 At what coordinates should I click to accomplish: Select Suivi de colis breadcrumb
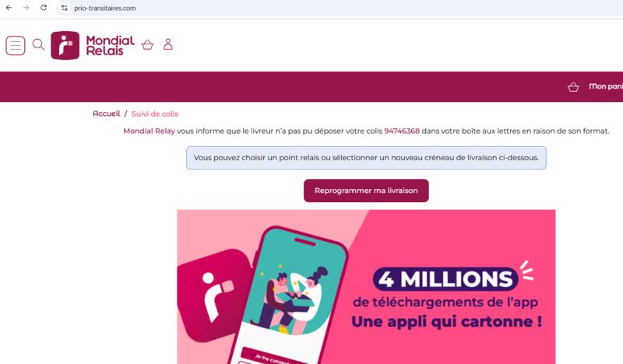coord(154,114)
